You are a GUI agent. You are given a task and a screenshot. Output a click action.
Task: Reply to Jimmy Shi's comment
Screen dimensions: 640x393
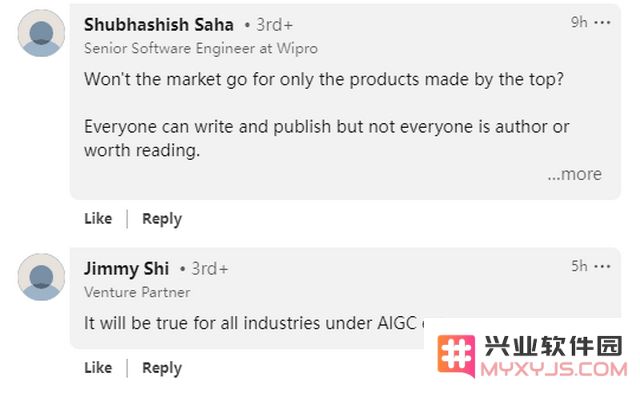(162, 368)
